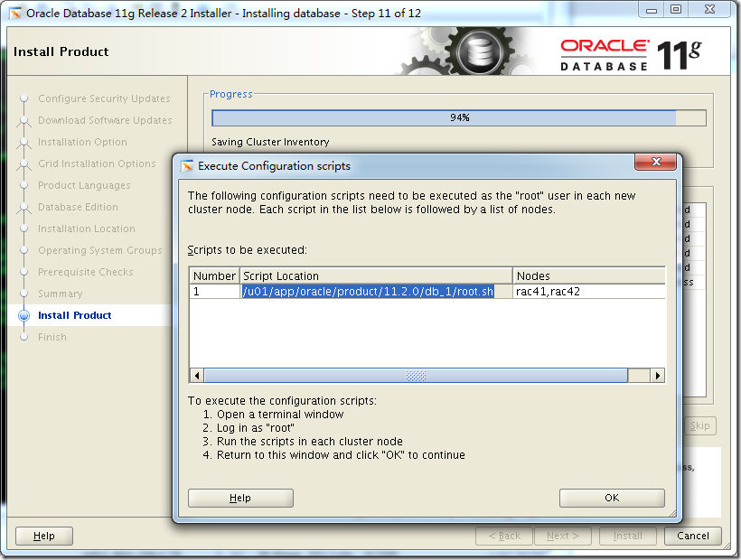The image size is (741, 560).
Task: Select the rac41,rac42 nodes cell
Action: (x=589, y=292)
